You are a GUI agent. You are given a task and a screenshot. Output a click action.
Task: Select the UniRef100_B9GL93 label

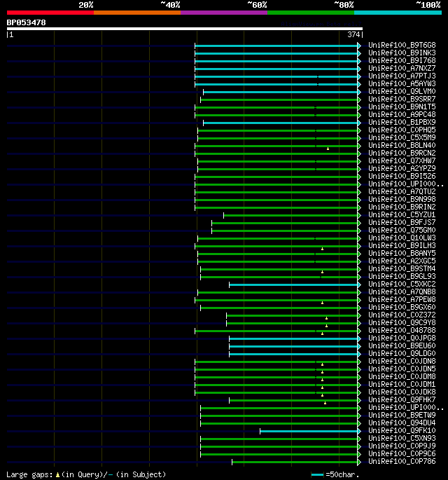(402, 276)
